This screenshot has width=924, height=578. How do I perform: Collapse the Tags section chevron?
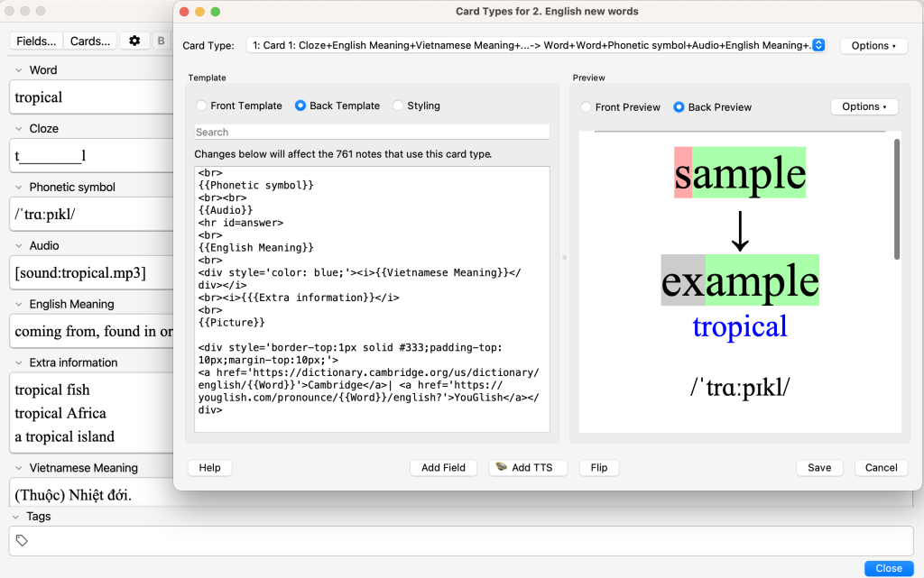[x=16, y=517]
